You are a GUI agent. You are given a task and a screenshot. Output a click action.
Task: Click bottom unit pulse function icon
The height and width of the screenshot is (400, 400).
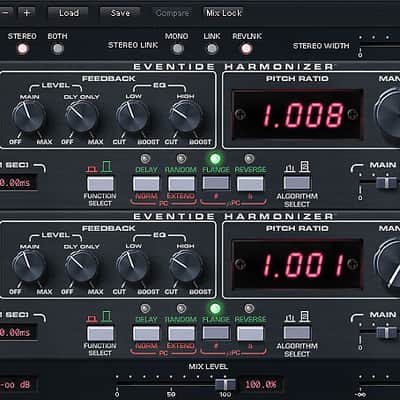pyautogui.click(x=91, y=319)
